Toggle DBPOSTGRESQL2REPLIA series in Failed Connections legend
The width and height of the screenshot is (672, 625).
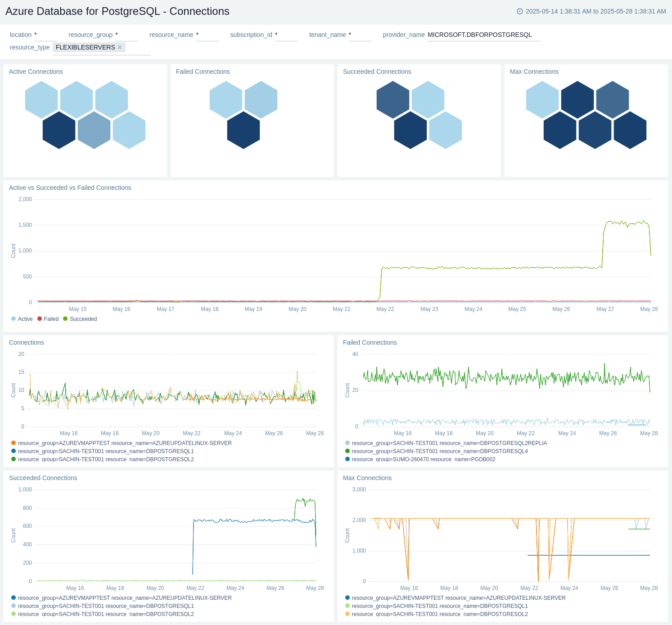pyautogui.click(x=446, y=443)
